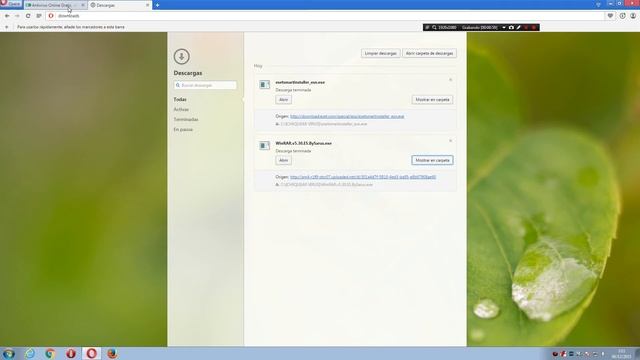Show esetsmartinstaller file in folder

[432, 100]
